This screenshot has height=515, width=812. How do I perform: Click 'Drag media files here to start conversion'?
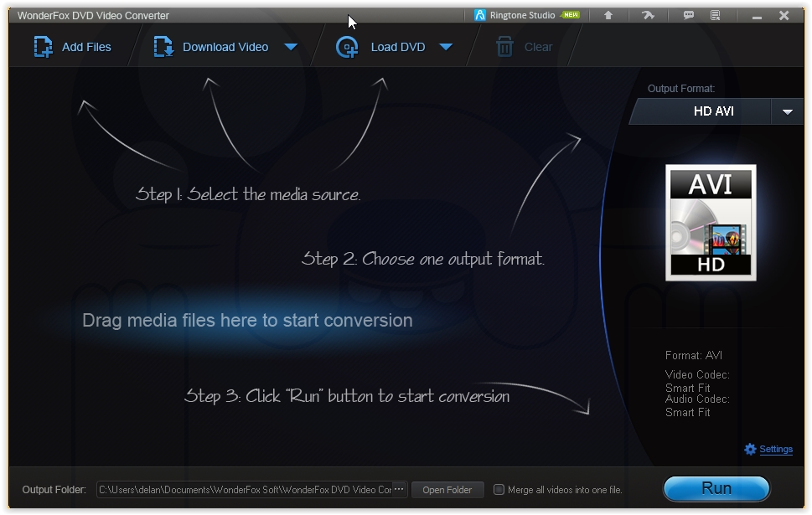(x=247, y=321)
